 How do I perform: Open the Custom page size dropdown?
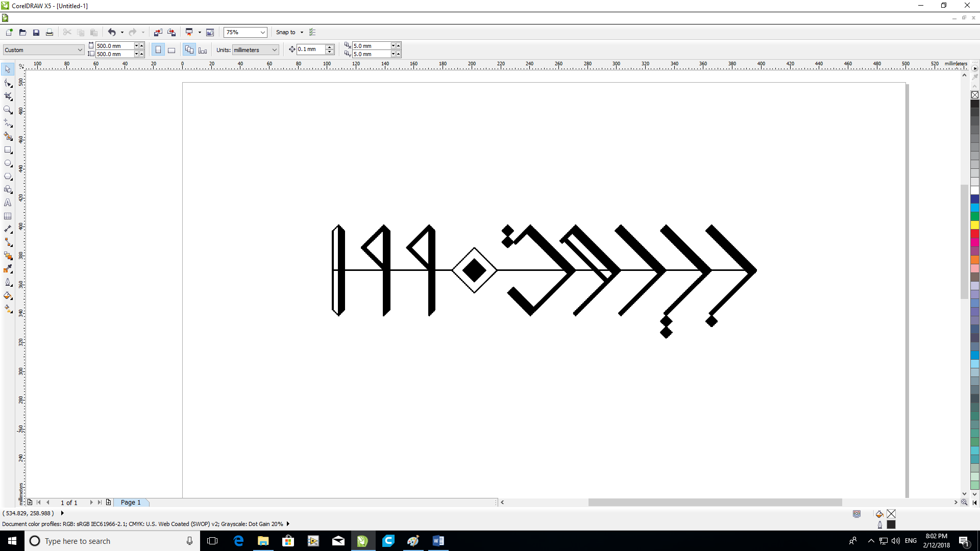pyautogui.click(x=80, y=49)
